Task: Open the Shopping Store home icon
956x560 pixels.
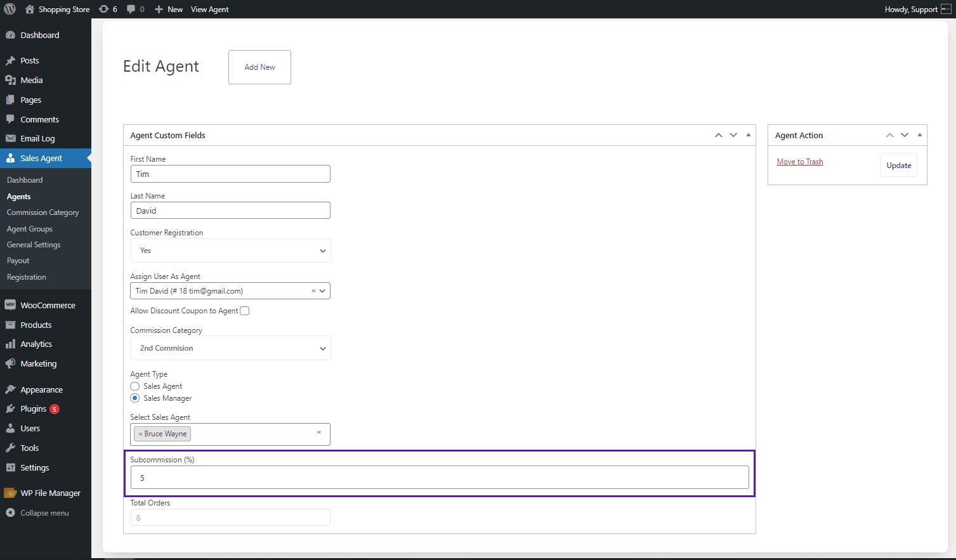Action: (29, 9)
